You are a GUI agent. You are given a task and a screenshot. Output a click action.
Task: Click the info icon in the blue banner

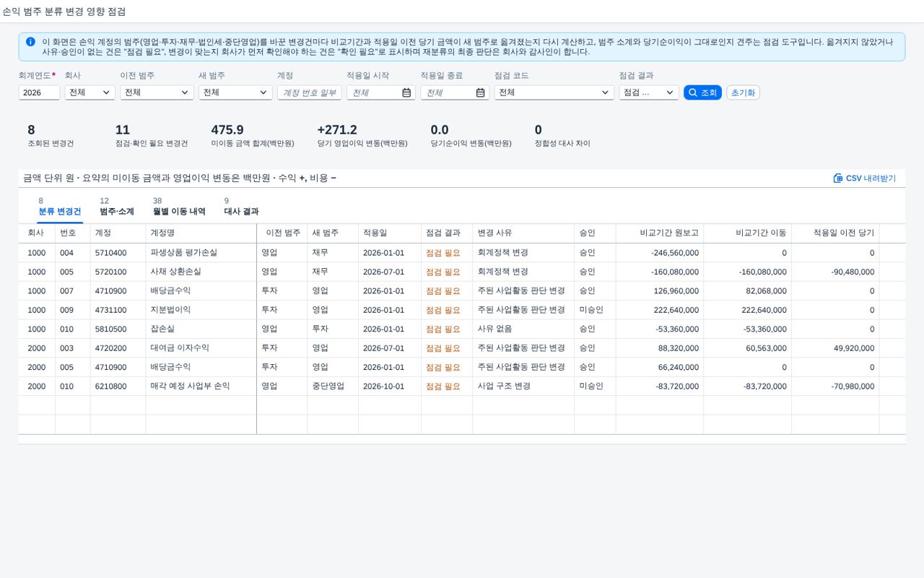click(x=30, y=42)
